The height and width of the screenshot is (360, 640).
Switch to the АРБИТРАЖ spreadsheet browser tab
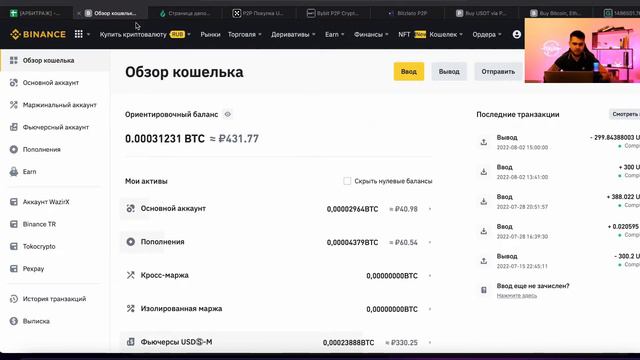pyautogui.click(x=36, y=13)
